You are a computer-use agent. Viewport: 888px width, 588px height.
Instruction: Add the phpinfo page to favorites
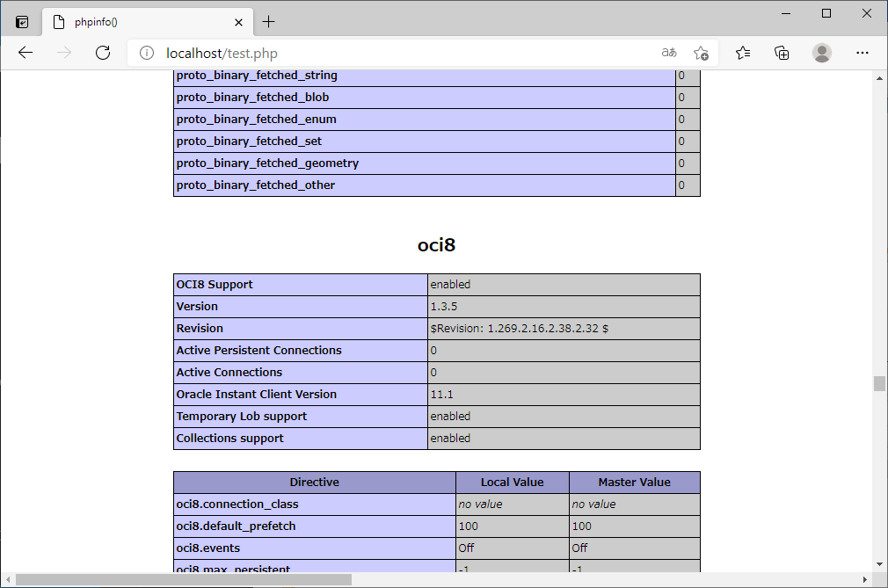(701, 53)
